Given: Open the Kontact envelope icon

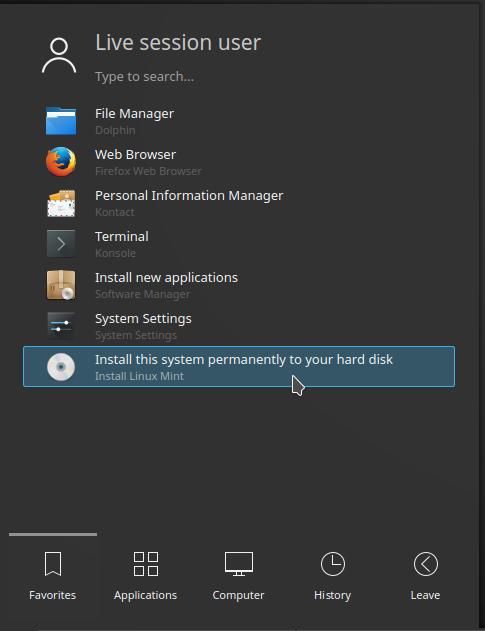Looking at the screenshot, I should coord(61,203).
